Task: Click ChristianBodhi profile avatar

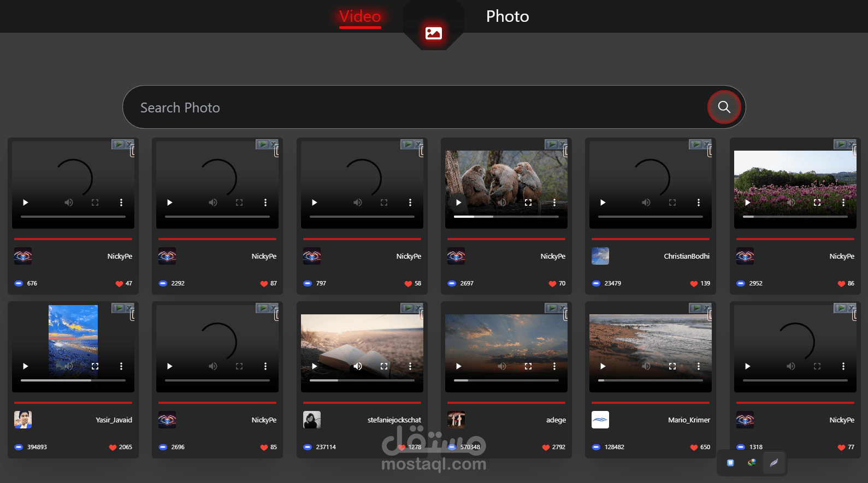Action: [600, 256]
